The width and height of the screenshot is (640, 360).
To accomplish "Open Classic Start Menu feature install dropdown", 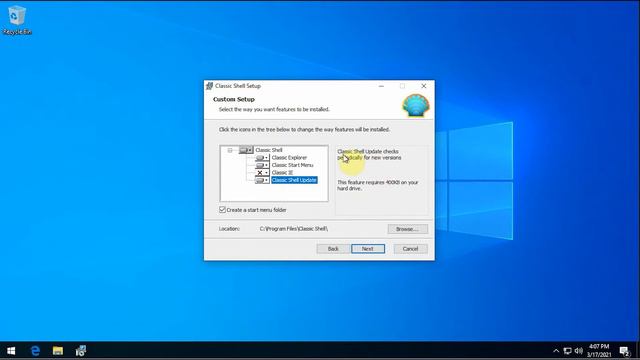I will [262, 165].
